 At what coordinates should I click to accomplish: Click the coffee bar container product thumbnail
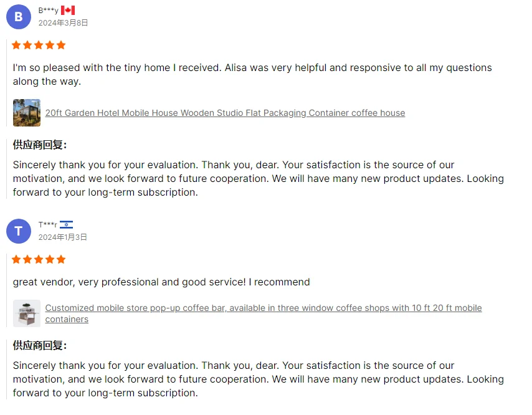pos(27,313)
